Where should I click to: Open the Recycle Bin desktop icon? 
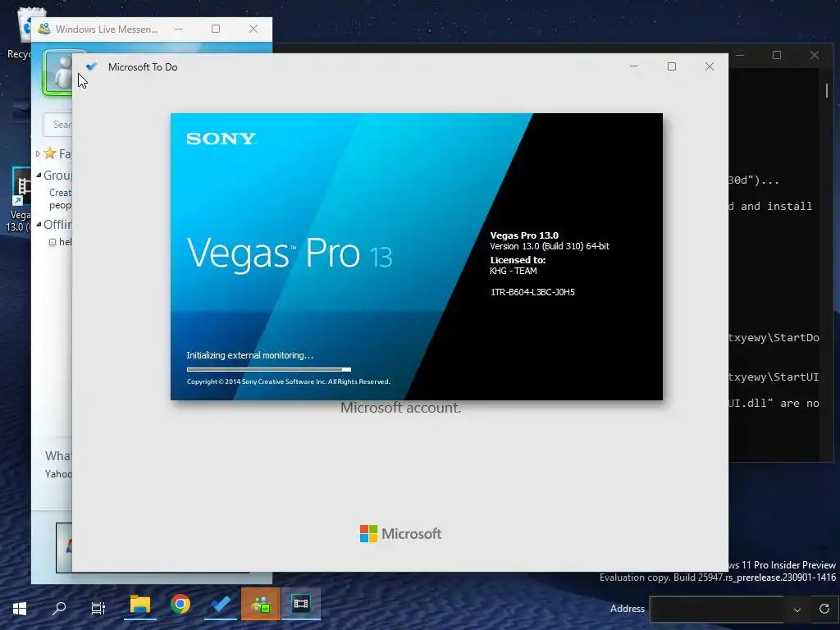[24, 33]
